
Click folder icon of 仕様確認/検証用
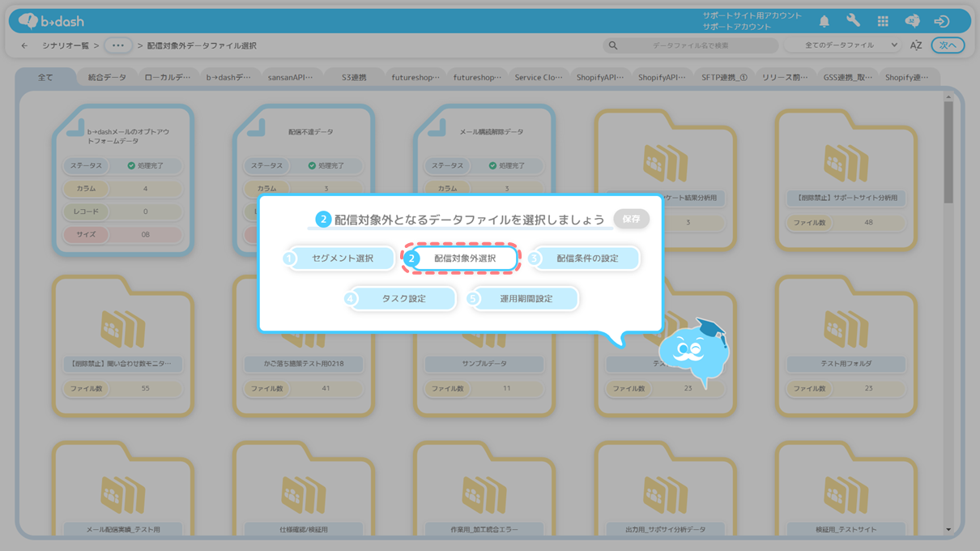304,494
